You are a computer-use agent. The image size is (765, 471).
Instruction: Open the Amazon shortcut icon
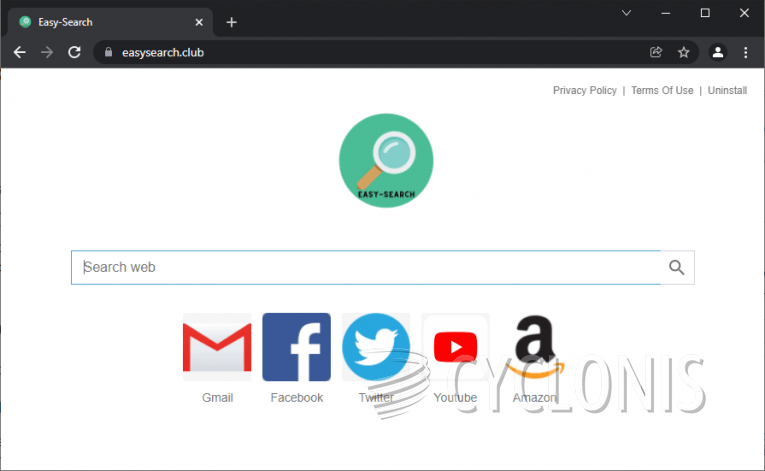(535, 347)
